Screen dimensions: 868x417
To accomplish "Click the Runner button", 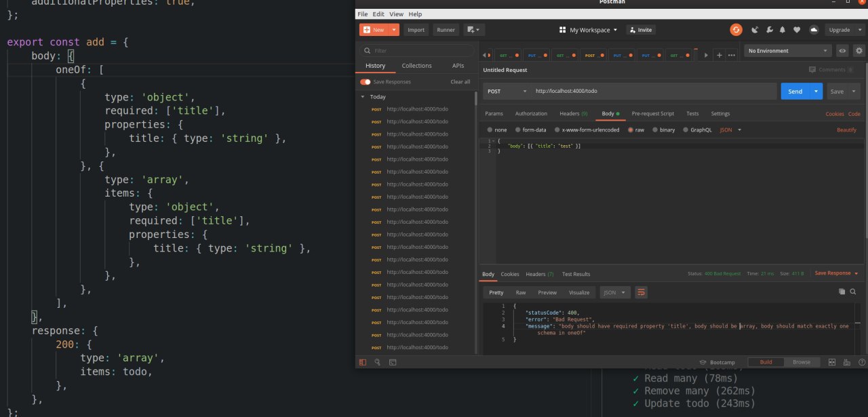I will click(446, 30).
